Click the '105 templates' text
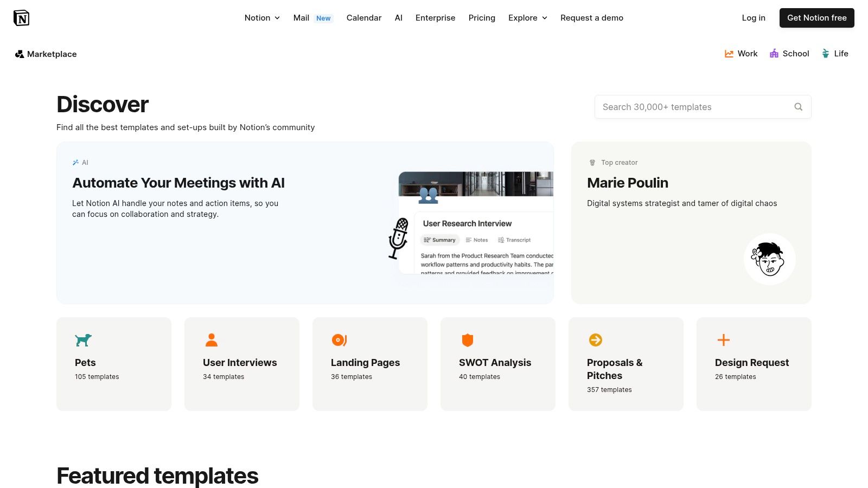This screenshot has height=488, width=868. click(97, 377)
